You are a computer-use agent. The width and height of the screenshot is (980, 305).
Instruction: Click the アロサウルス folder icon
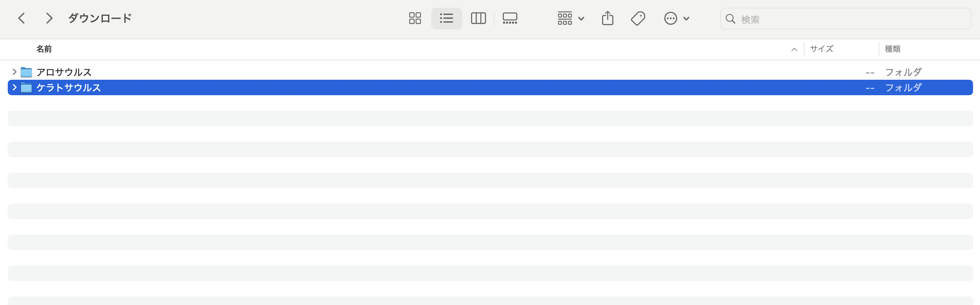pos(26,72)
